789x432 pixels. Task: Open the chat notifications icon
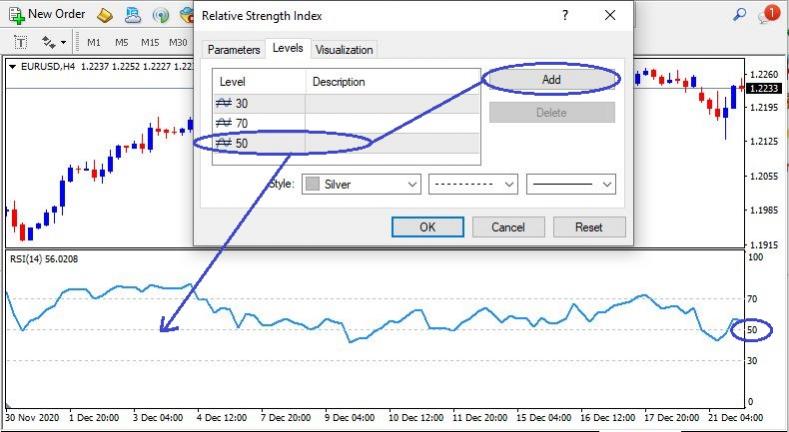click(x=769, y=13)
